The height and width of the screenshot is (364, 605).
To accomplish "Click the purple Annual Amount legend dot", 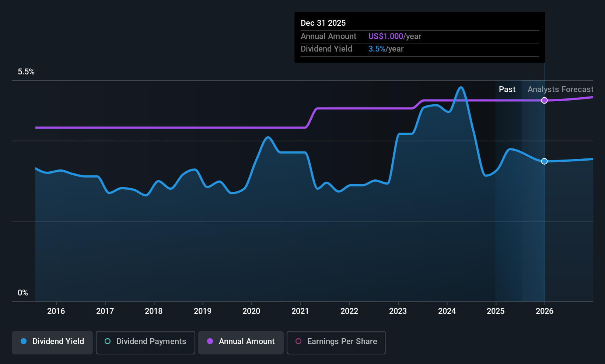I will point(210,341).
